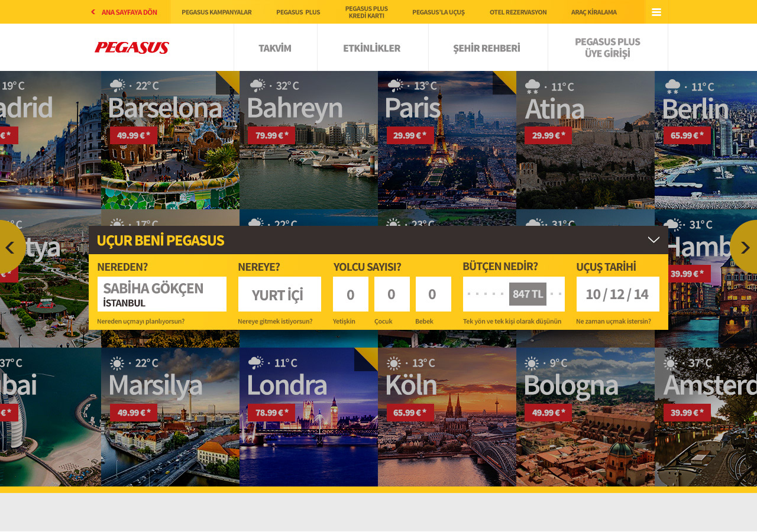Select Berlin 65.99 € price tag
The image size is (757, 532).
point(687,135)
